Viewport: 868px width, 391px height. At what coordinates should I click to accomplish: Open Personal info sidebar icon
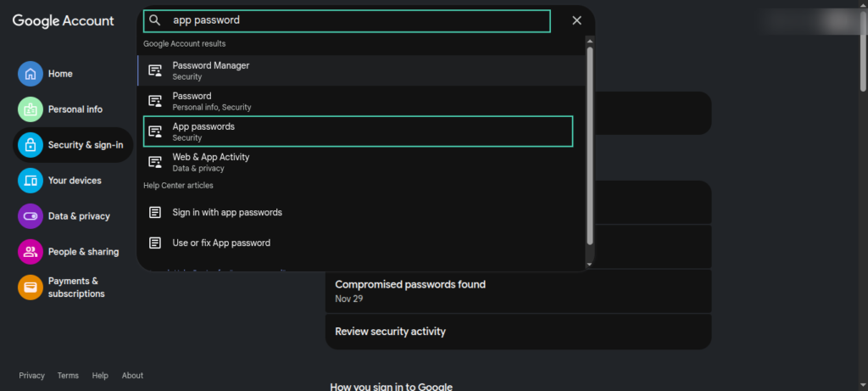click(x=31, y=109)
